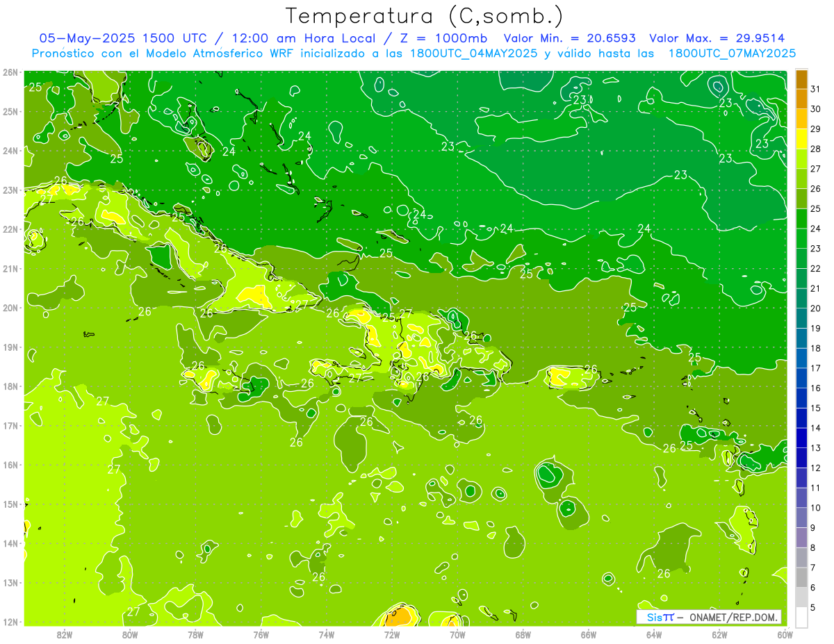Select the "Z = 1000mb" level text
Image resolution: width=834 pixels, height=644 pixels.
[x=443, y=38]
